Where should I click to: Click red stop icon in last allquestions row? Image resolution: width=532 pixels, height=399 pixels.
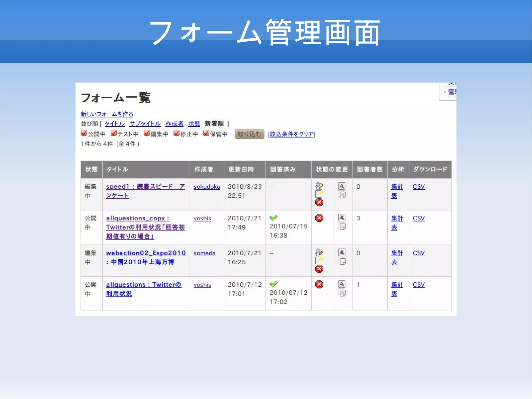tap(319, 284)
